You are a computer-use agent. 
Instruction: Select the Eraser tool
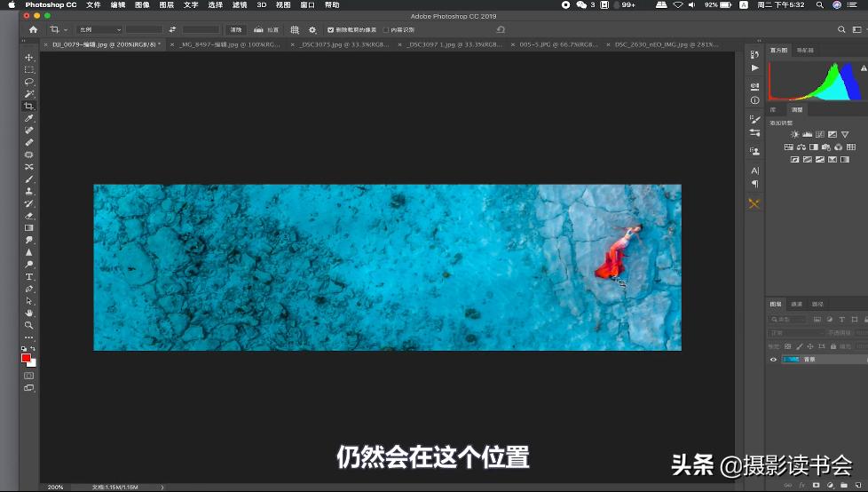(28, 216)
